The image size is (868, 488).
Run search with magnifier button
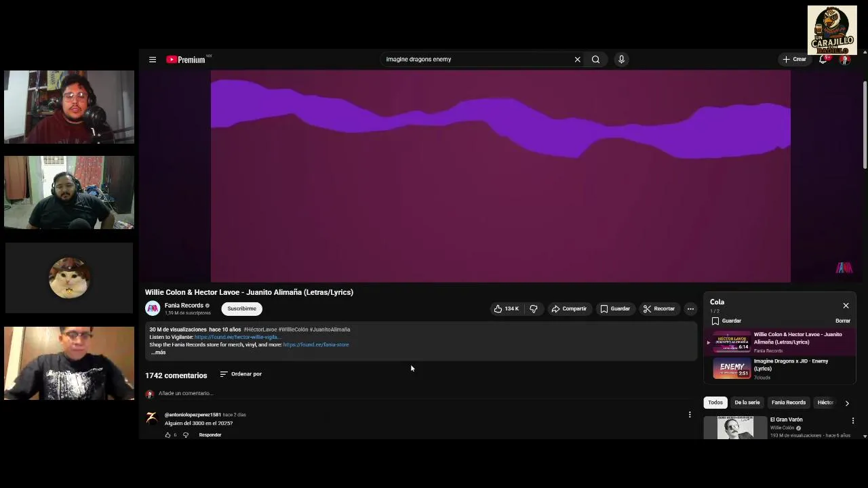pos(595,60)
